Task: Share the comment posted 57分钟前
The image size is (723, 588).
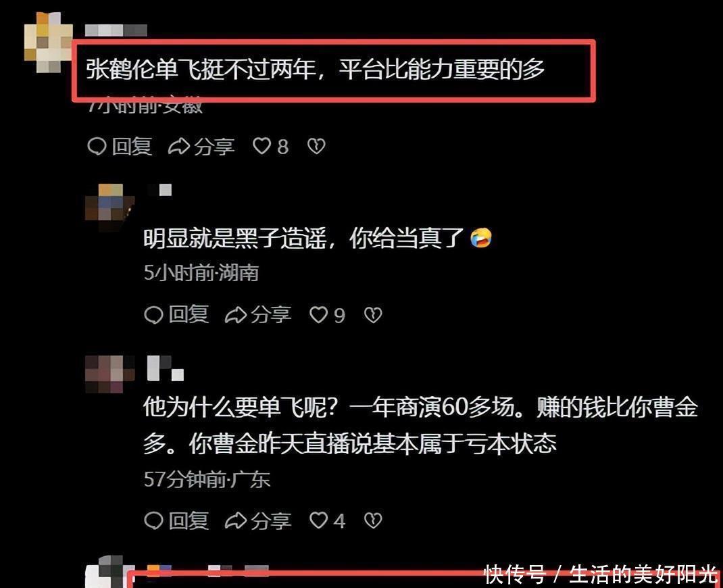Action: tap(257, 520)
